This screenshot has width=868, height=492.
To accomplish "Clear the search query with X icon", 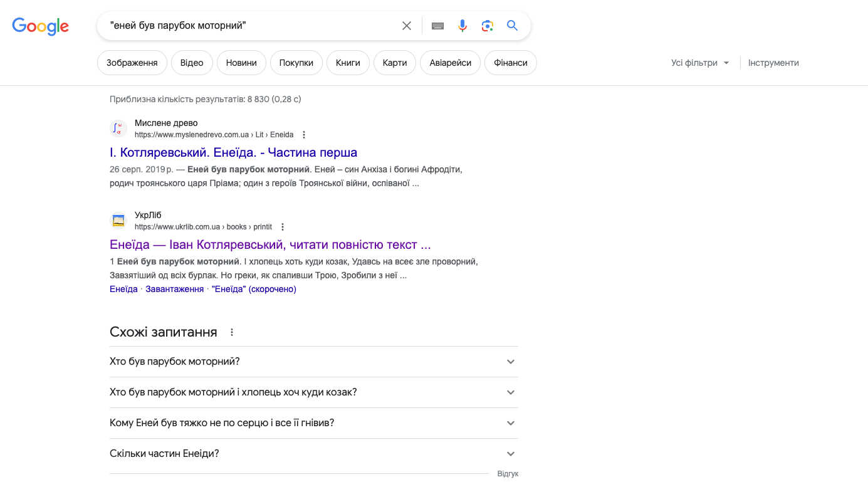I will point(407,26).
